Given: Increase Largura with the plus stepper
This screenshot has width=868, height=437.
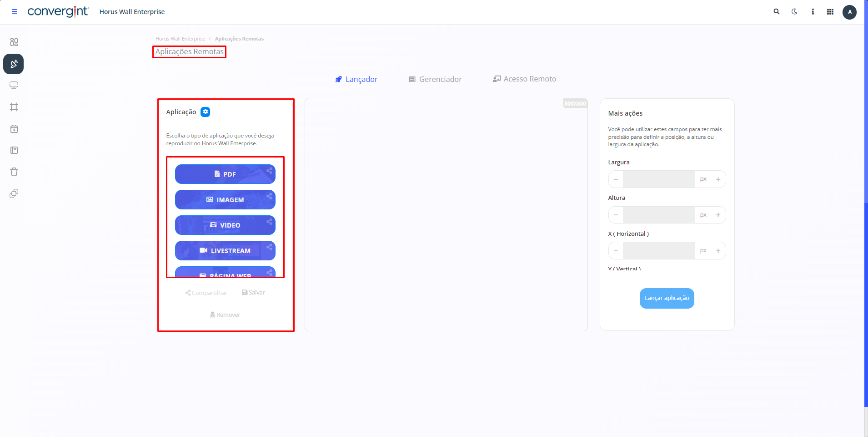Looking at the screenshot, I should 718,179.
